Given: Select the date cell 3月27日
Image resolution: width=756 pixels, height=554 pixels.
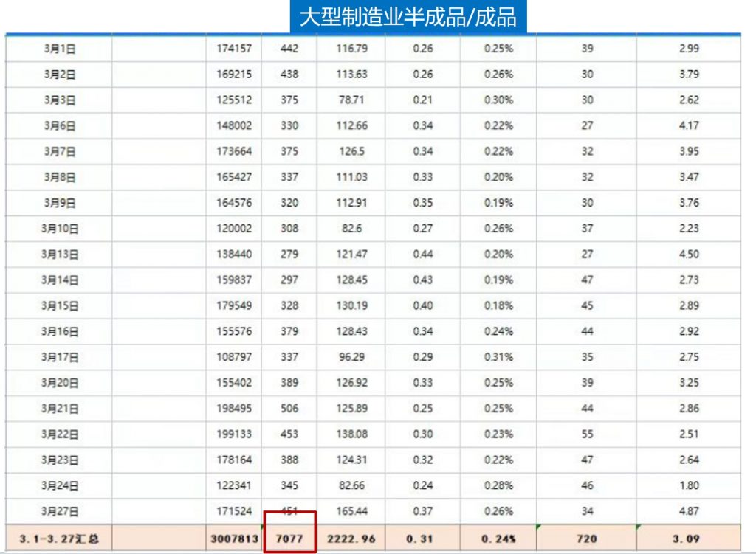Looking at the screenshot, I should click(60, 511).
